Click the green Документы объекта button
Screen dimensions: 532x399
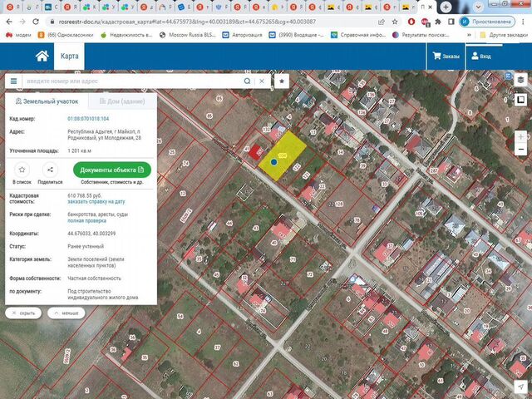click(x=112, y=170)
